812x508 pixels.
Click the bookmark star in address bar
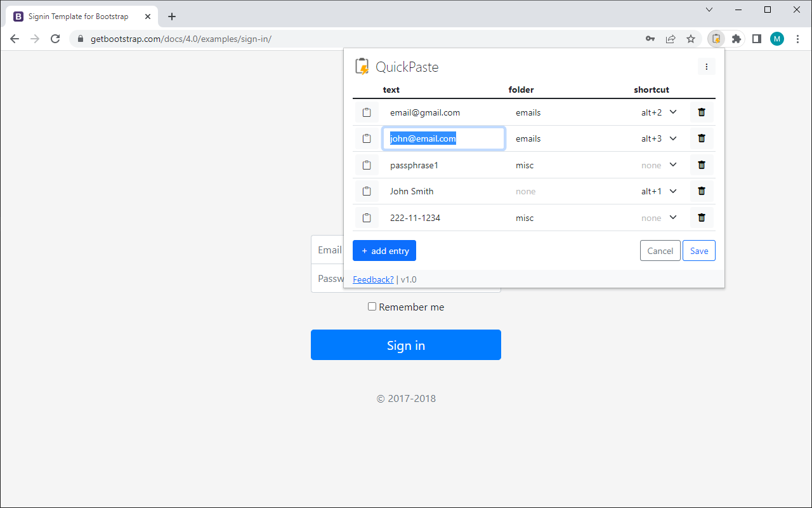(691, 38)
